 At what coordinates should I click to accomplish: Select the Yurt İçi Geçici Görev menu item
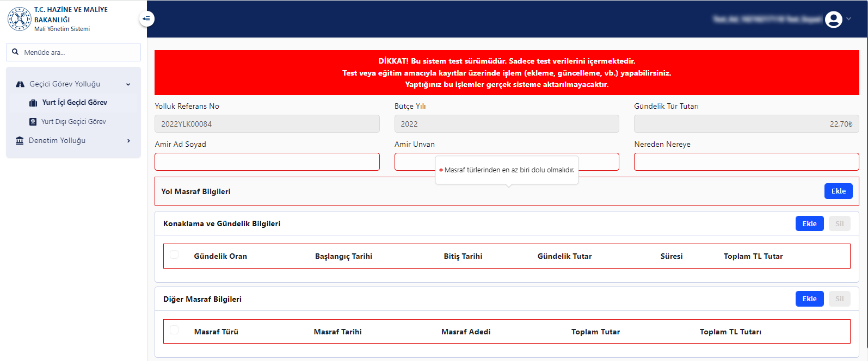point(75,103)
